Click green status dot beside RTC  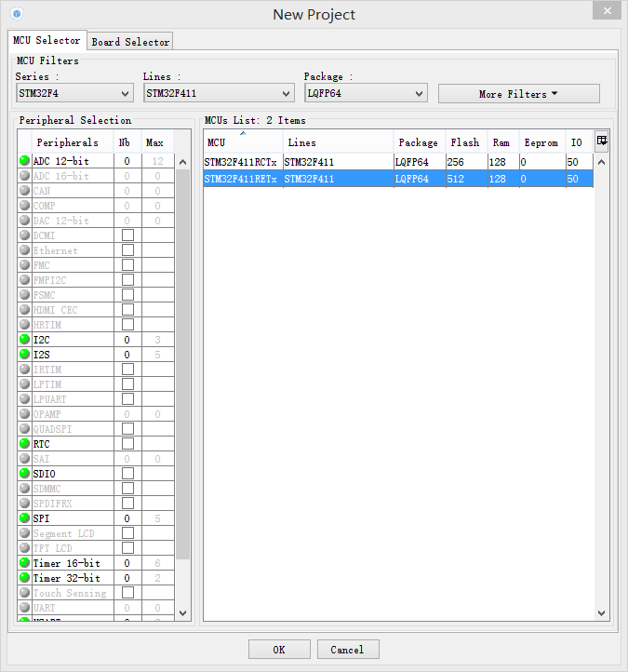click(24, 444)
